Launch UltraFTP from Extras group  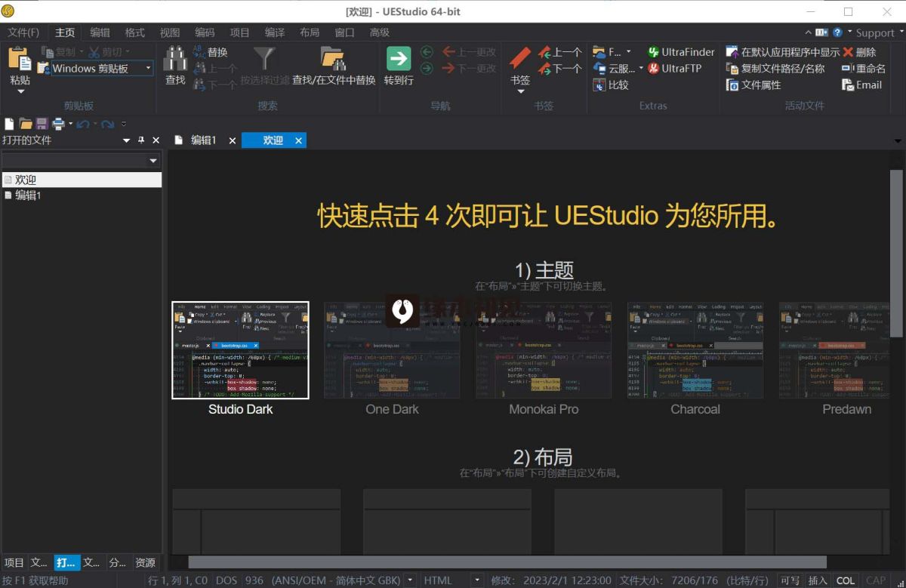(675, 68)
